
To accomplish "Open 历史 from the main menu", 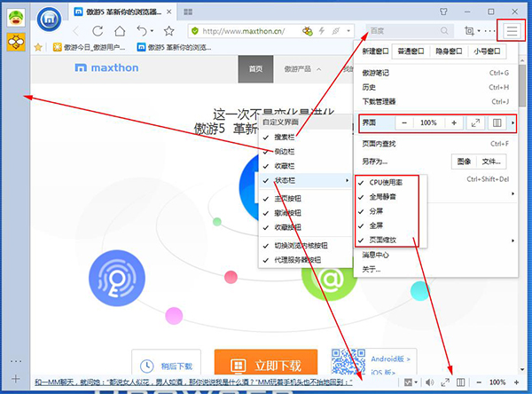I will point(435,87).
